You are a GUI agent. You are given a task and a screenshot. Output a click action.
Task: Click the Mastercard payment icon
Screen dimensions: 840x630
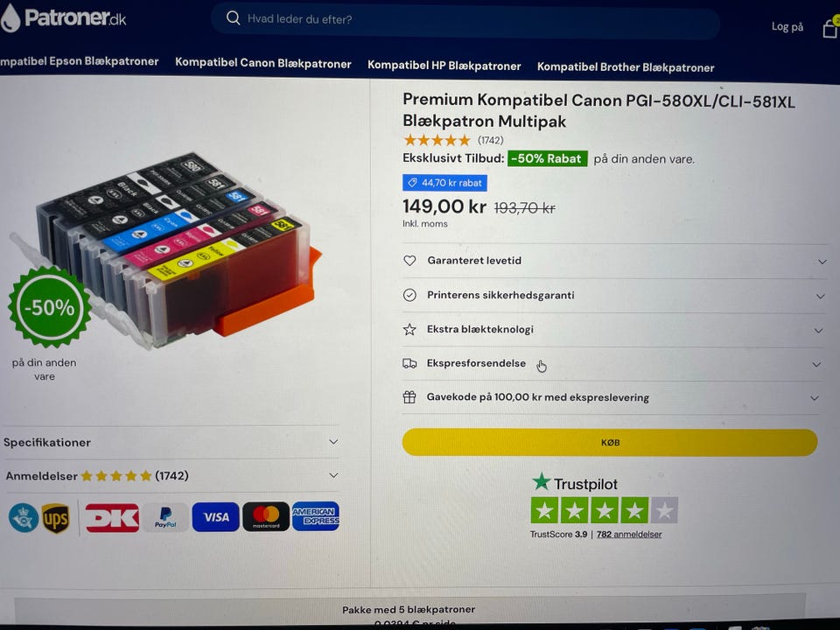[x=266, y=516]
